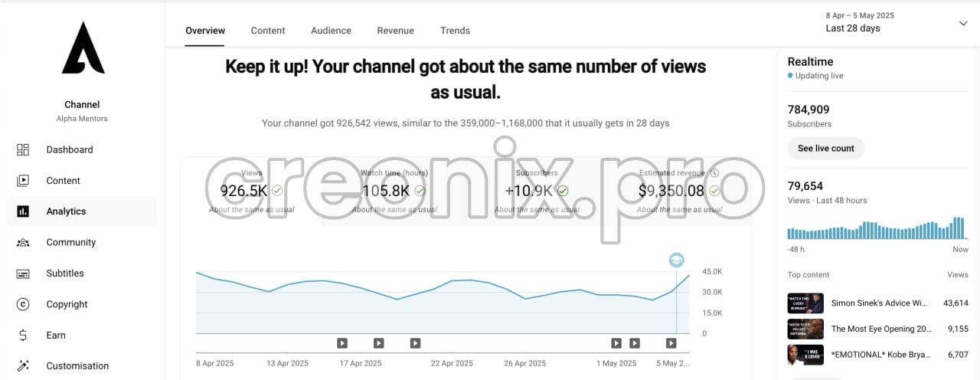Click the video marker below 13 Apr 2025
This screenshot has height=380, width=980.
click(x=342, y=343)
